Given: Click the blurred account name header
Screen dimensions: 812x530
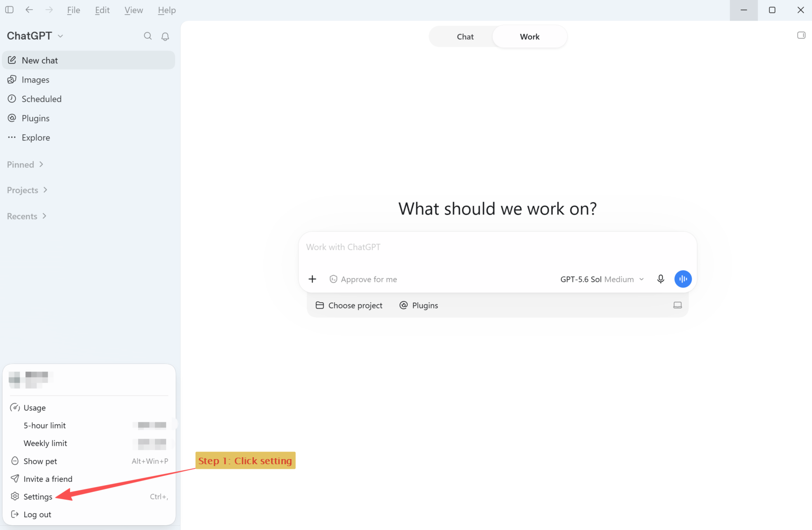Looking at the screenshot, I should click(31, 380).
